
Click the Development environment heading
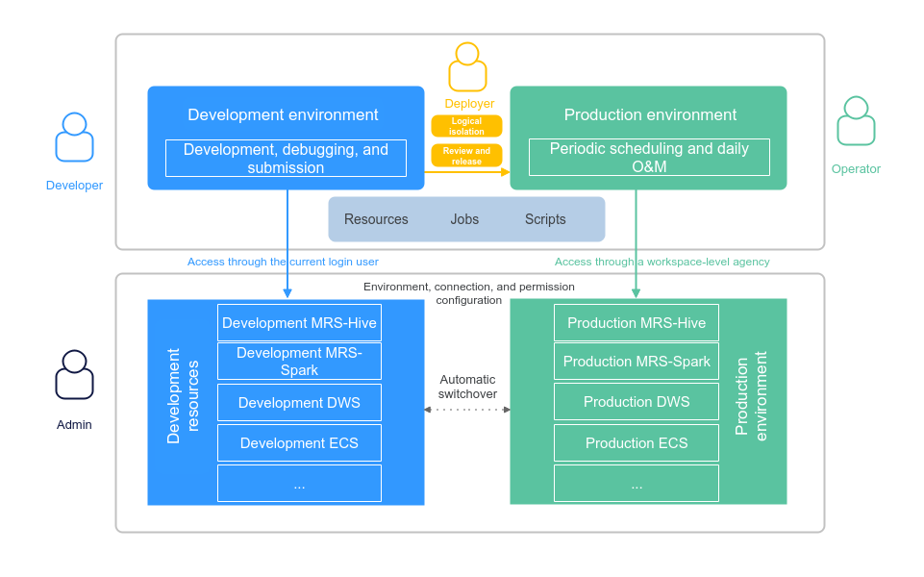coord(283,114)
